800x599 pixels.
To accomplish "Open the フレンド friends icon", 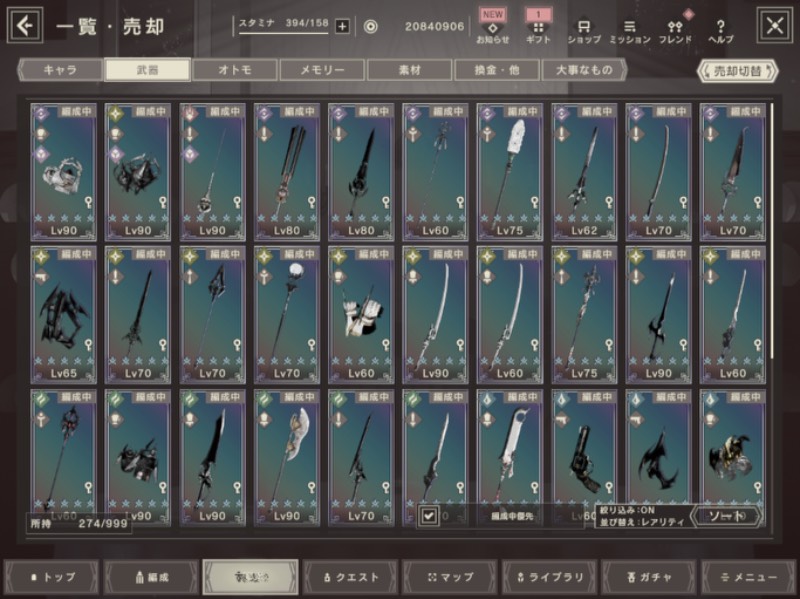I will pos(675,32).
